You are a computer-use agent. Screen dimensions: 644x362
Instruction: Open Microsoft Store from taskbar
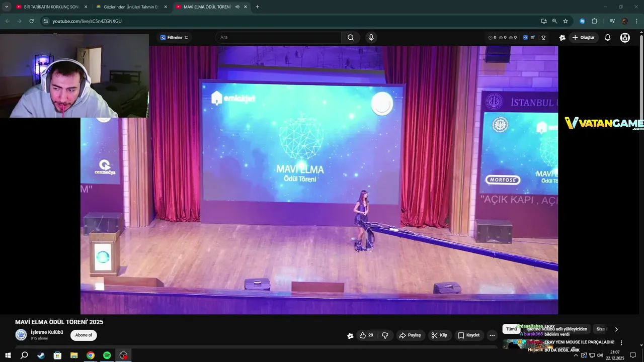(x=57, y=355)
